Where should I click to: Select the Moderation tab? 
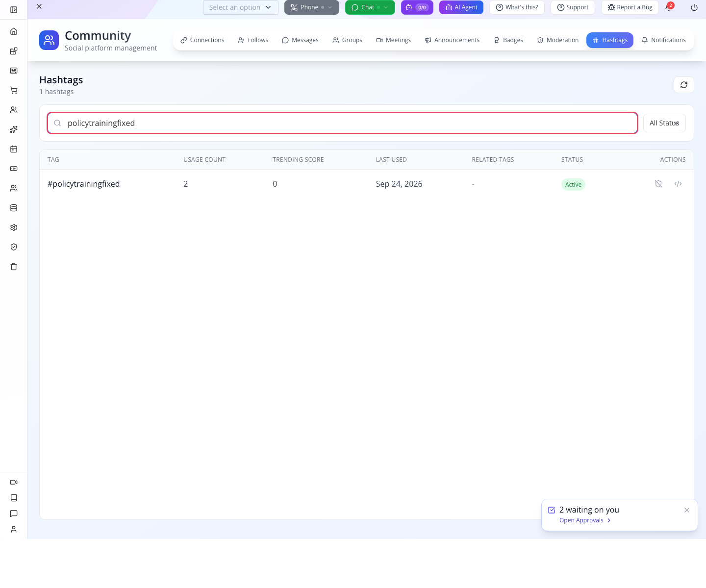tap(557, 40)
